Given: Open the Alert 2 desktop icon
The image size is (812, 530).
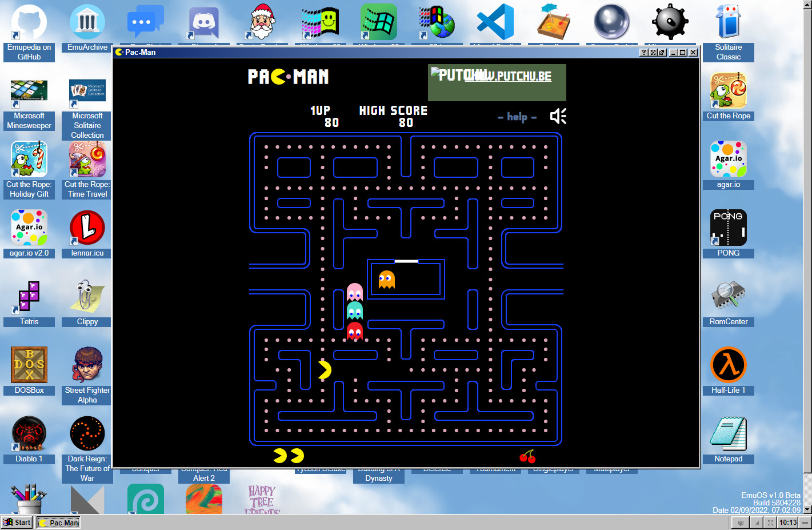Looking at the screenshot, I should pos(204,478).
